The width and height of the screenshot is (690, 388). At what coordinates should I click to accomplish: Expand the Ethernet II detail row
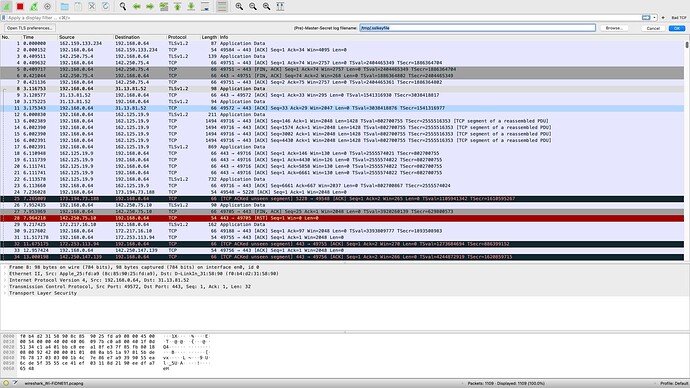pyautogui.click(x=5, y=274)
